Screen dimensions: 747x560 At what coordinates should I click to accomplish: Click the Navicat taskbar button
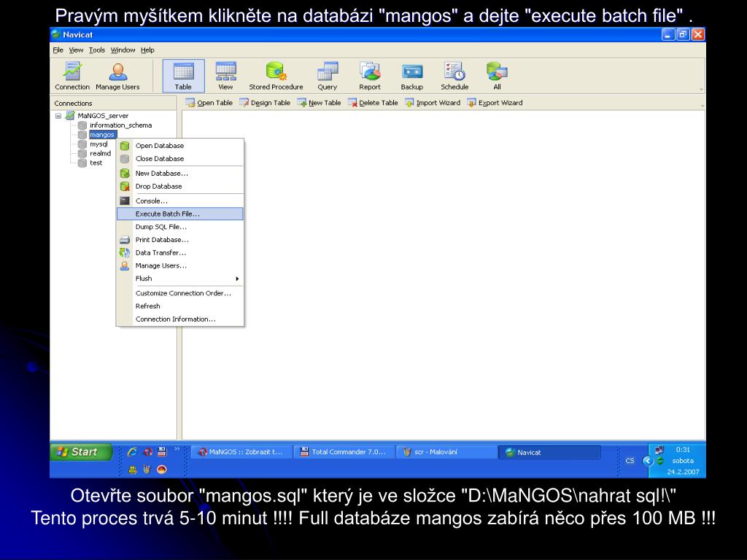[550, 452]
